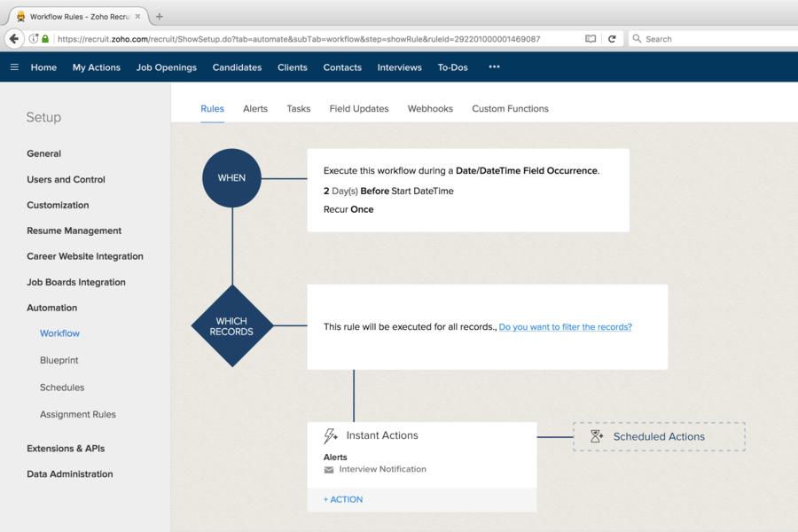The image size is (798, 532).
Task: Switch to the Field Updates tab
Action: (358, 108)
